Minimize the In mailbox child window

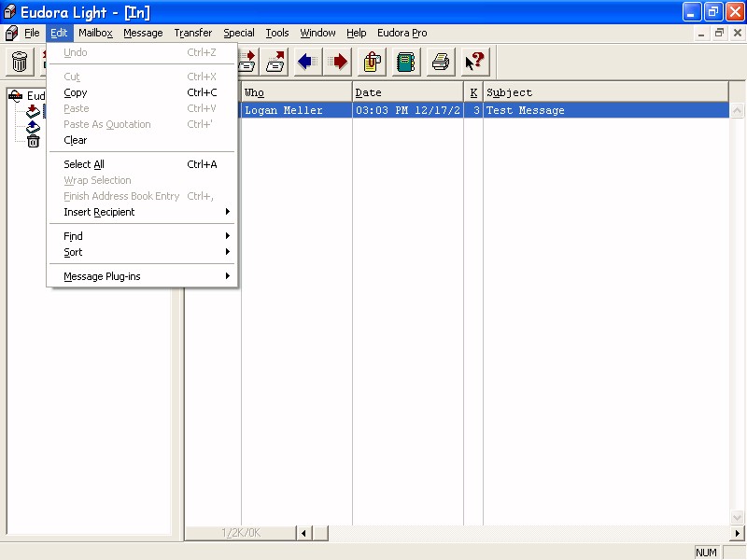(701, 34)
